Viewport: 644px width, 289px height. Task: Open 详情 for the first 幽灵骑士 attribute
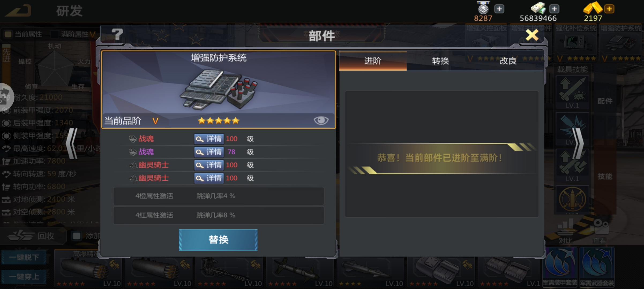pos(209,165)
